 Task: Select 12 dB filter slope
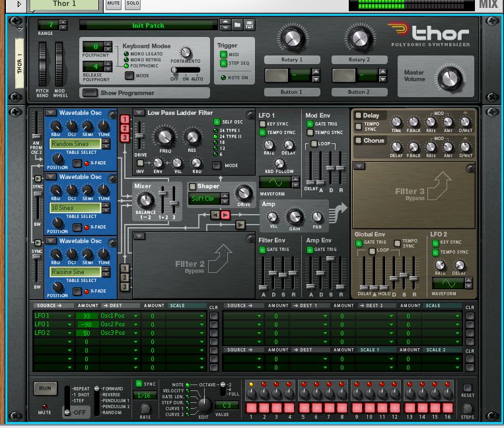coord(215,149)
